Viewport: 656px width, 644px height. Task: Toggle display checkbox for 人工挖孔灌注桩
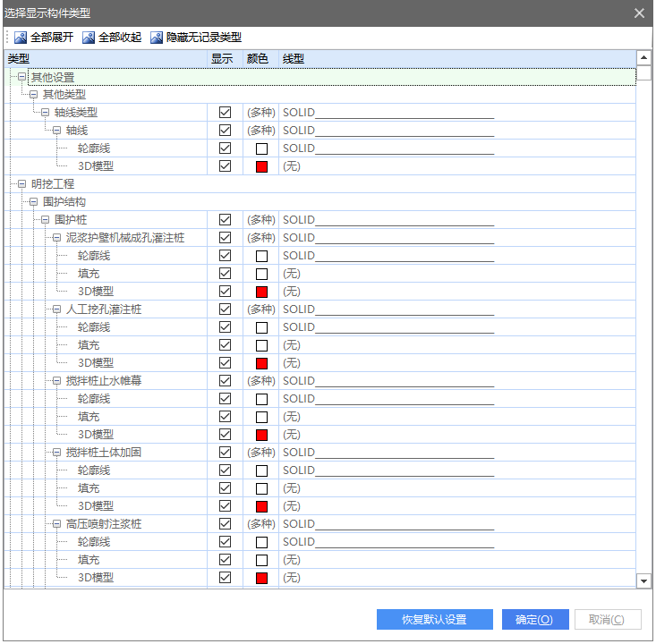pyautogui.click(x=225, y=309)
